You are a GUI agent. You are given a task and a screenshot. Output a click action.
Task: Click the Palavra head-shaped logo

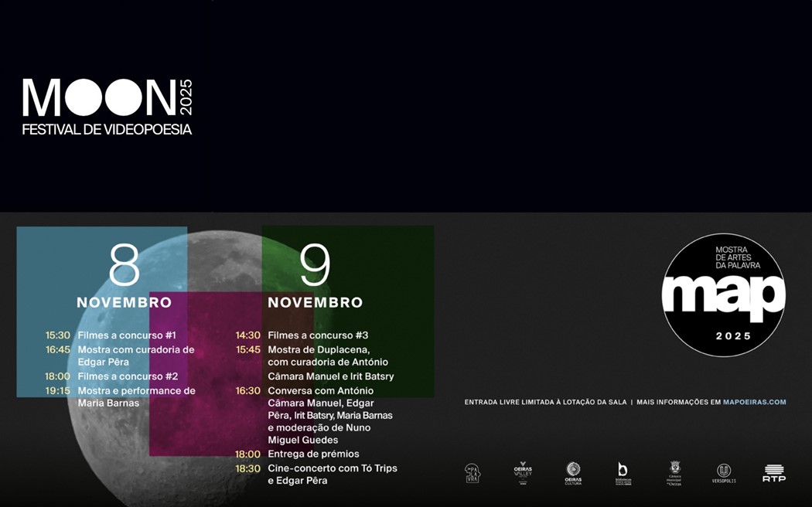pyautogui.click(x=472, y=473)
